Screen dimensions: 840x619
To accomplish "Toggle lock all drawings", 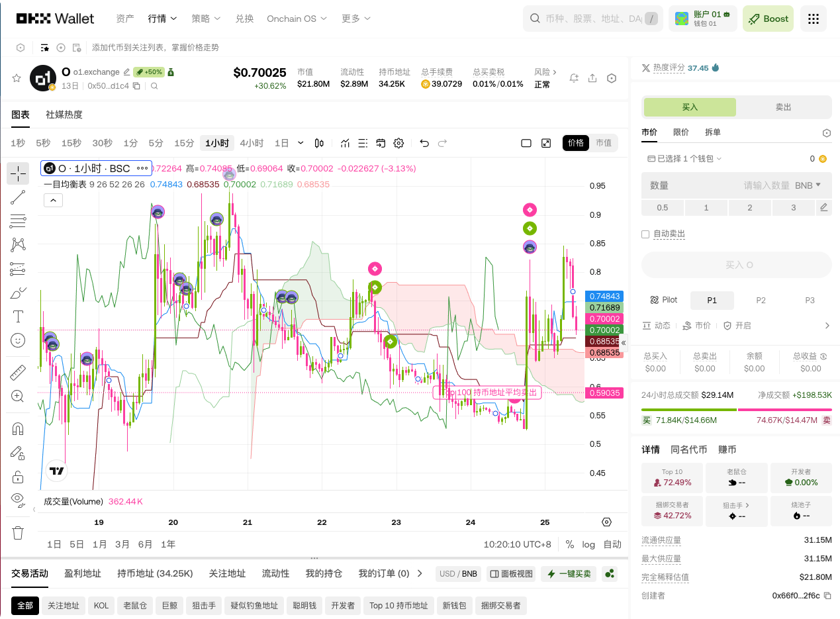I will click(18, 477).
